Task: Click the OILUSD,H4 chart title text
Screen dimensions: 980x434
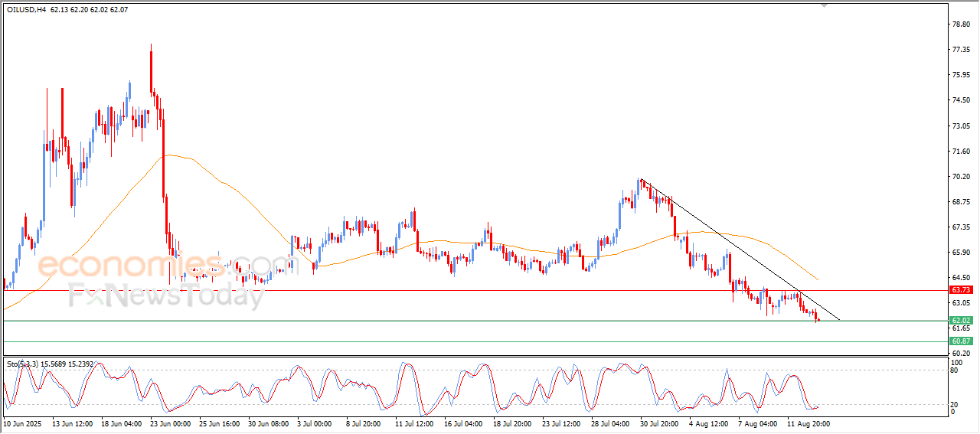Action: pos(26,9)
